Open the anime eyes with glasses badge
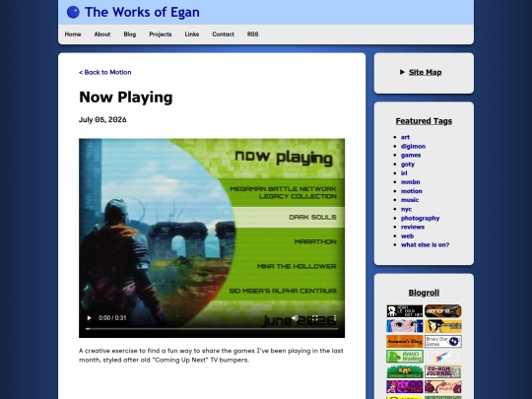 [x=405, y=326]
